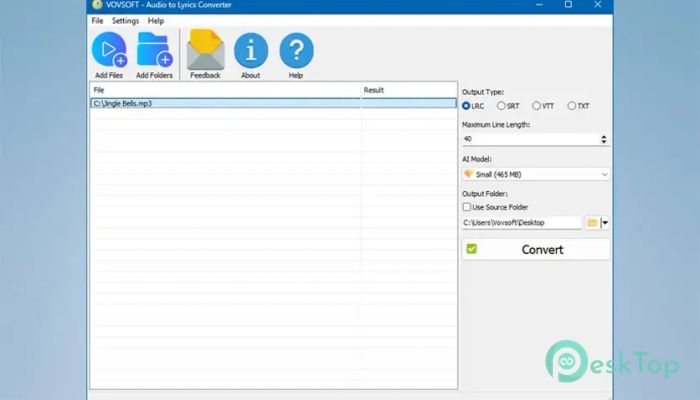Image resolution: width=700 pixels, height=400 pixels.
Task: Open the dropdown arrow beside folder browse icon
Action: click(x=605, y=222)
